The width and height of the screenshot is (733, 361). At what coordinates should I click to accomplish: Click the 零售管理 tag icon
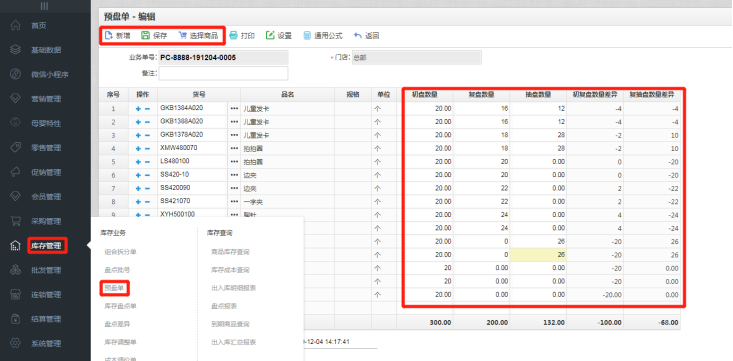point(15,147)
